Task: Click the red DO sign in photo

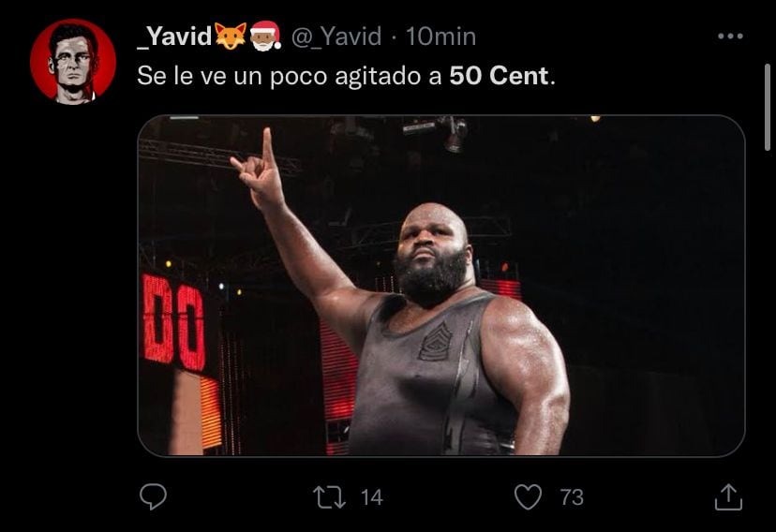Action: 173,322
